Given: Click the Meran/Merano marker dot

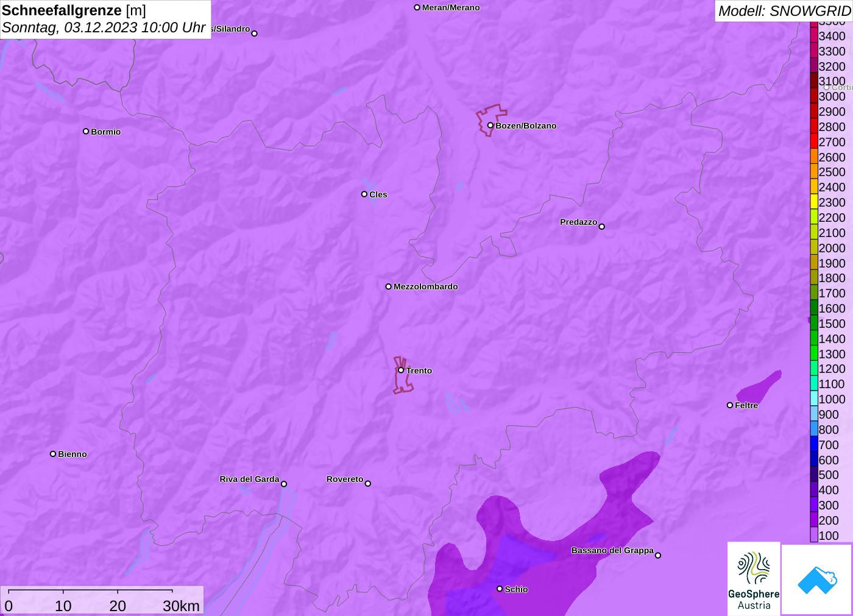Looking at the screenshot, I should pos(417,7).
